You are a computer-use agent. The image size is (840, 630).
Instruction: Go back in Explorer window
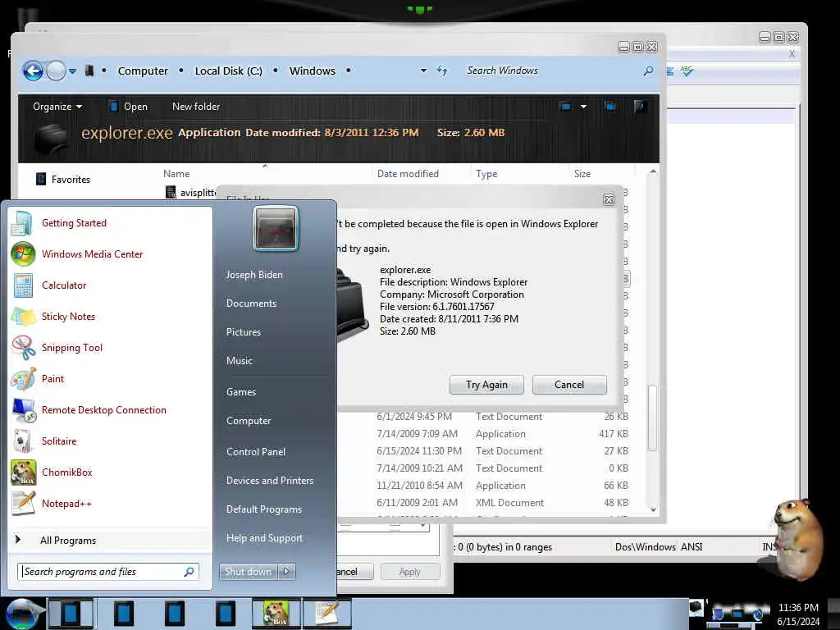tap(33, 71)
